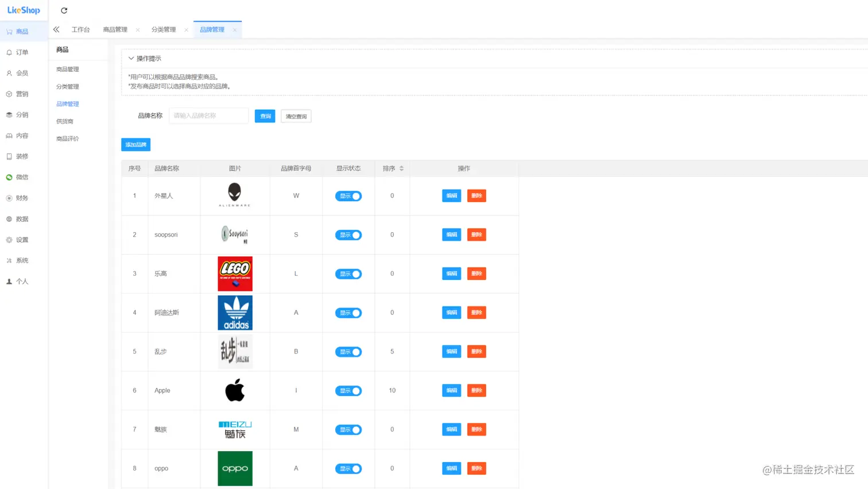The width and height of the screenshot is (868, 489).
Task: Click the 乱步 logo thumbnail
Action: pos(235,351)
